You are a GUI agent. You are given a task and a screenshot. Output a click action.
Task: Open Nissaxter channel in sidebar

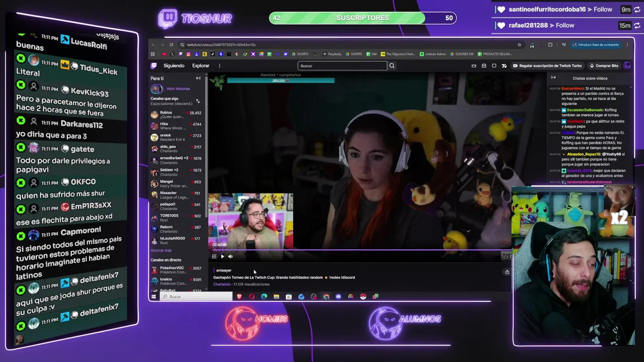click(176, 195)
